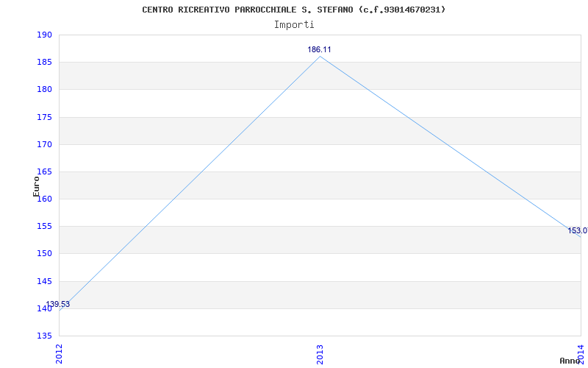Screen dimensions: 588x368
Task: Click the 165 y-axis tick label
Action: [x=44, y=172]
